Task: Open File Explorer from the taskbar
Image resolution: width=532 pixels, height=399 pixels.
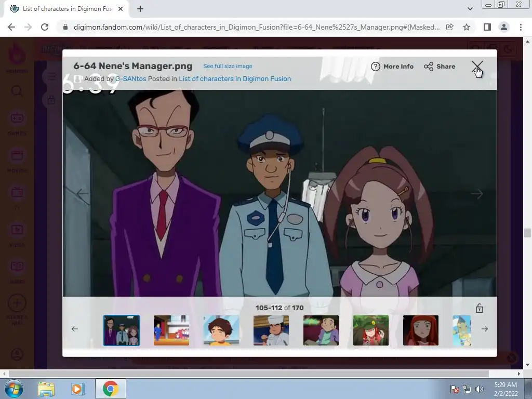Action: click(46, 389)
